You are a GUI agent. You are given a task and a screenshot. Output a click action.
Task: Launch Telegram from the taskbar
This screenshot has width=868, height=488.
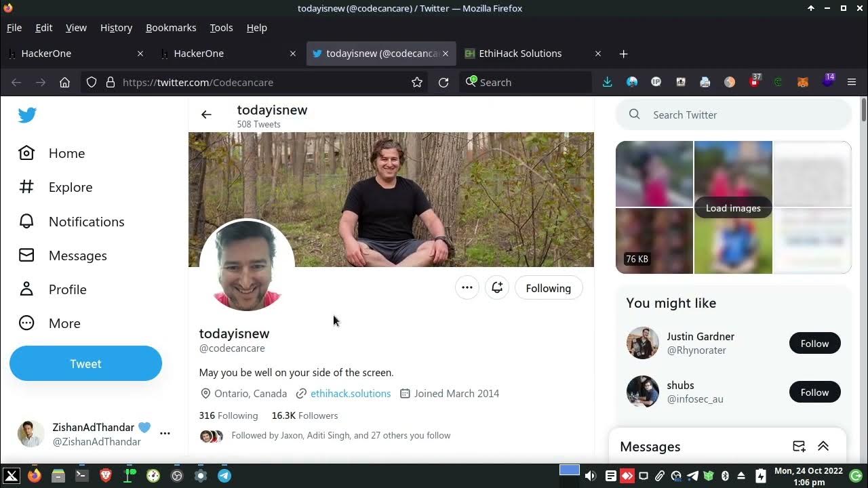tap(224, 476)
